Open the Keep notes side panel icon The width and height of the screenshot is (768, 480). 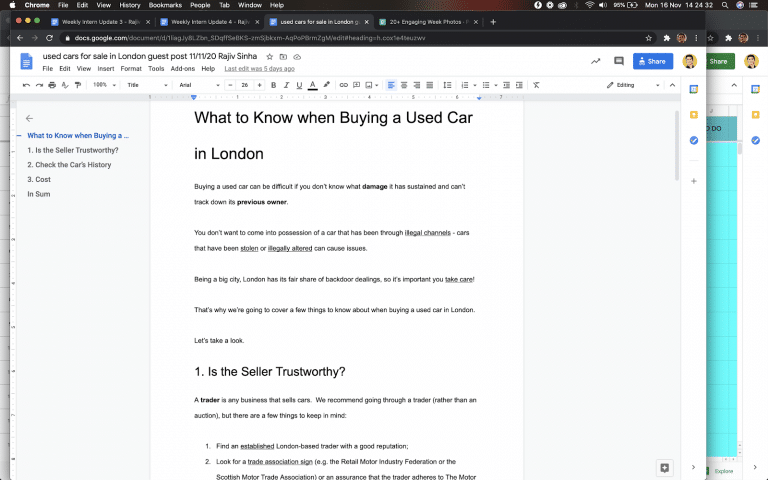pos(694,115)
